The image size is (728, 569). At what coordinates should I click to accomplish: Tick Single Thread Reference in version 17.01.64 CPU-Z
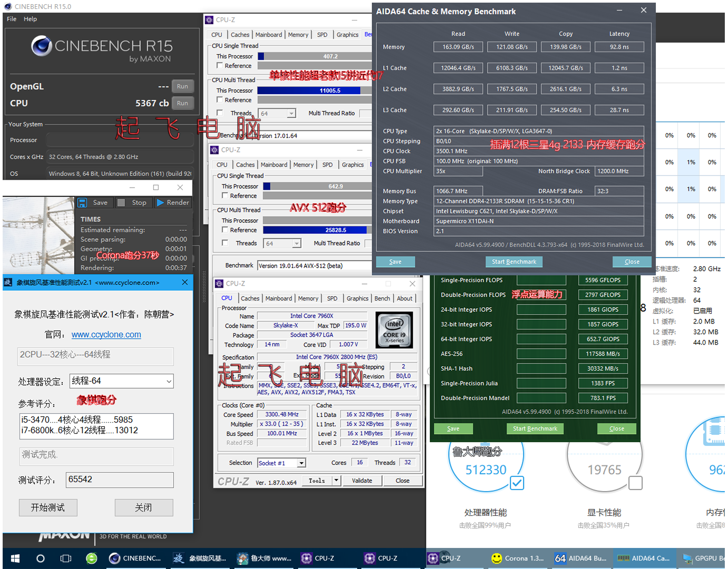220,66
